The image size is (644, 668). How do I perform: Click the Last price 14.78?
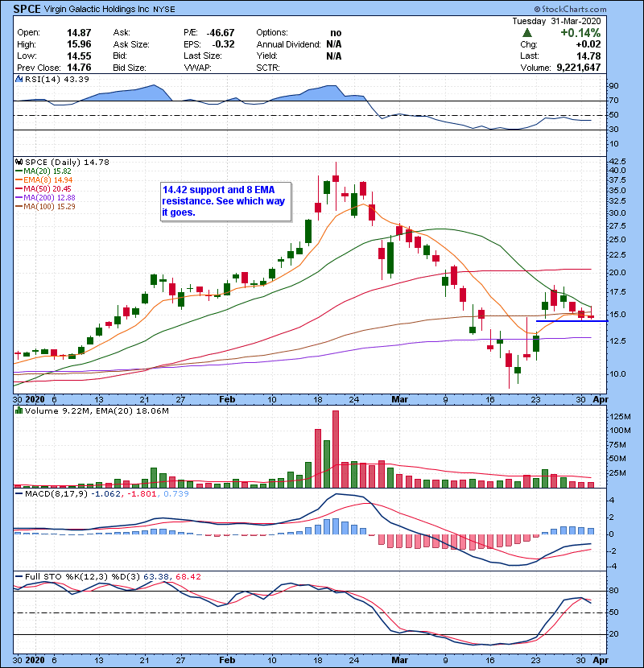pos(588,56)
